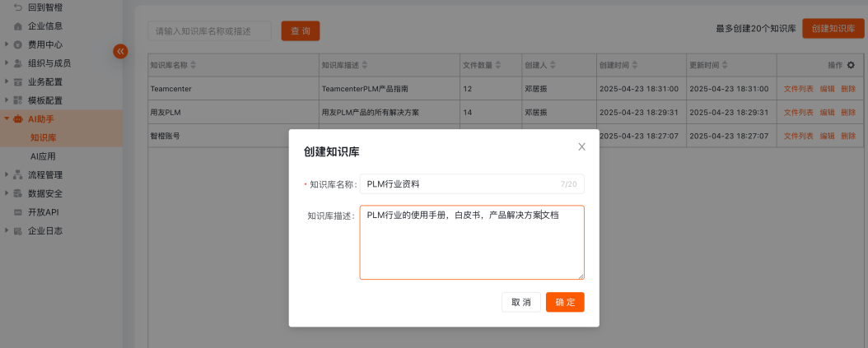Select 知识库 in the sidebar
This screenshot has width=868, height=348.
click(43, 137)
